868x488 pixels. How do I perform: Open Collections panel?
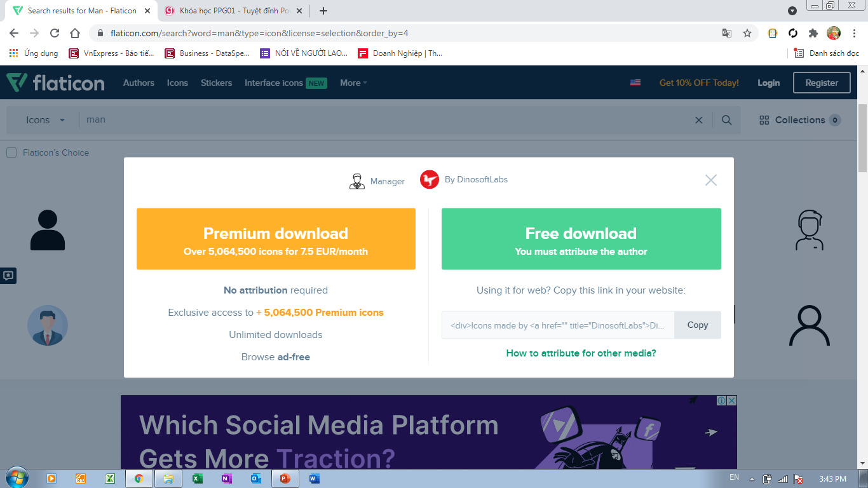[800, 120]
